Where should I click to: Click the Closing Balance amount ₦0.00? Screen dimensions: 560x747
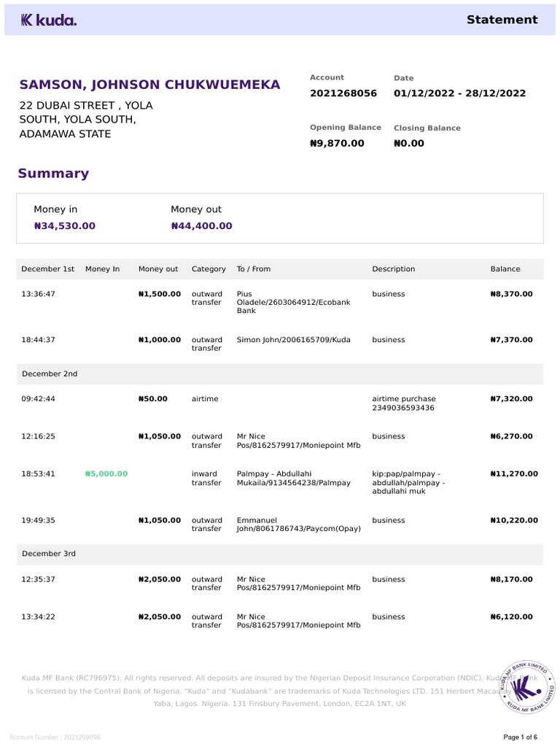[408, 144]
